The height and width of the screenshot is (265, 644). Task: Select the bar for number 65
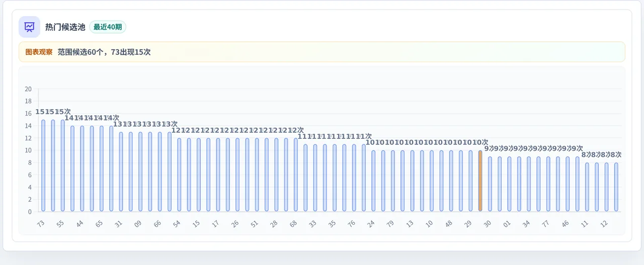coord(102,168)
